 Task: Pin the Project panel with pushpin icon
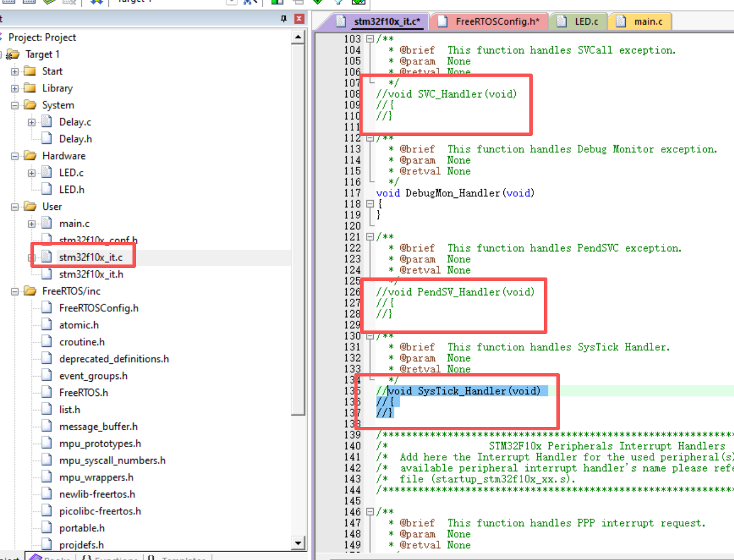pyautogui.click(x=284, y=19)
